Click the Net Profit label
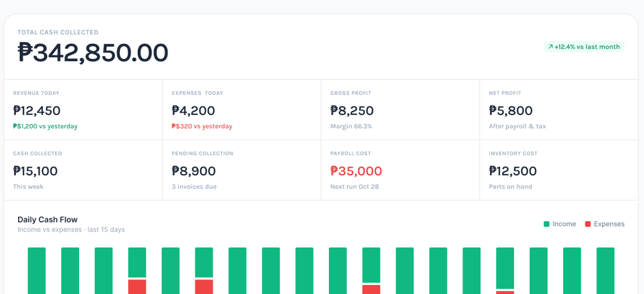Viewport: 644px width, 294px height. point(505,93)
